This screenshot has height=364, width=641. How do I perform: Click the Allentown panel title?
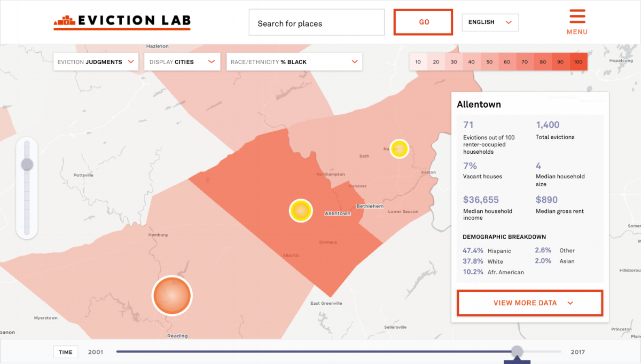coord(479,105)
